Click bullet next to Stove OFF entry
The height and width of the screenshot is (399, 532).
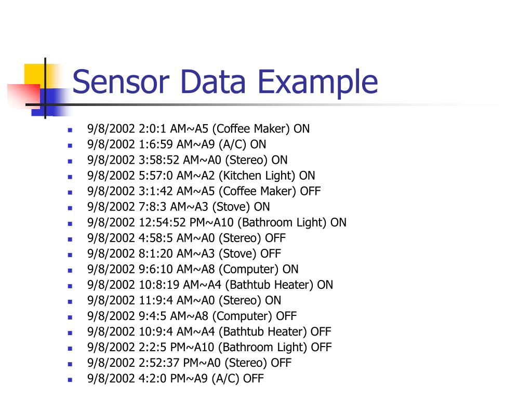pyautogui.click(x=70, y=255)
